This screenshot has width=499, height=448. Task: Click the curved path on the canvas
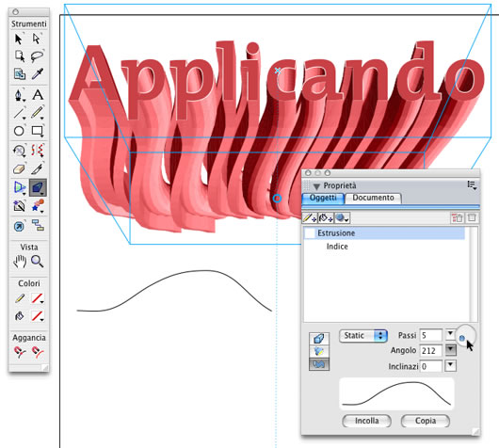(173, 278)
